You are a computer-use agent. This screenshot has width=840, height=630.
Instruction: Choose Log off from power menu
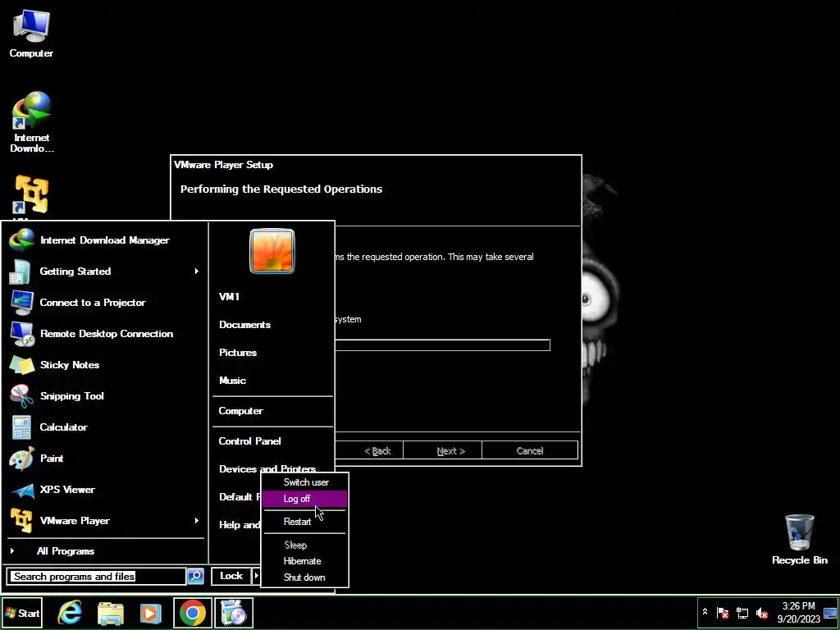pos(305,499)
